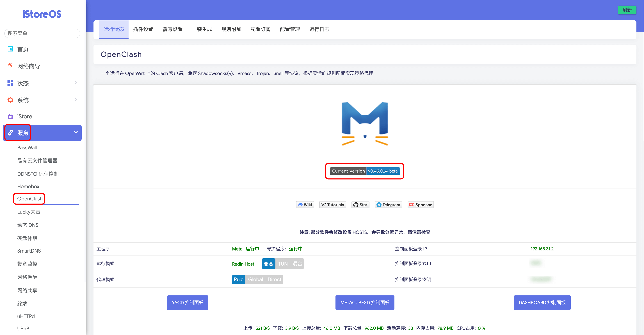Select OpenClash in the sidebar
Image resolution: width=644 pixels, height=335 pixels.
point(30,199)
